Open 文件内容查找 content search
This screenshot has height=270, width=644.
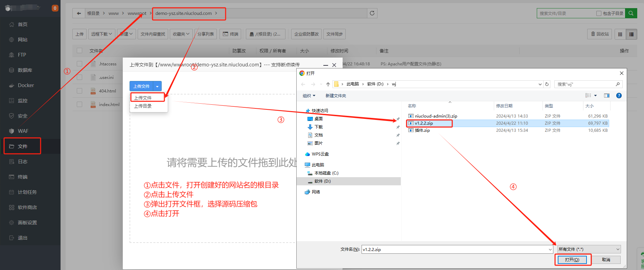click(x=153, y=34)
